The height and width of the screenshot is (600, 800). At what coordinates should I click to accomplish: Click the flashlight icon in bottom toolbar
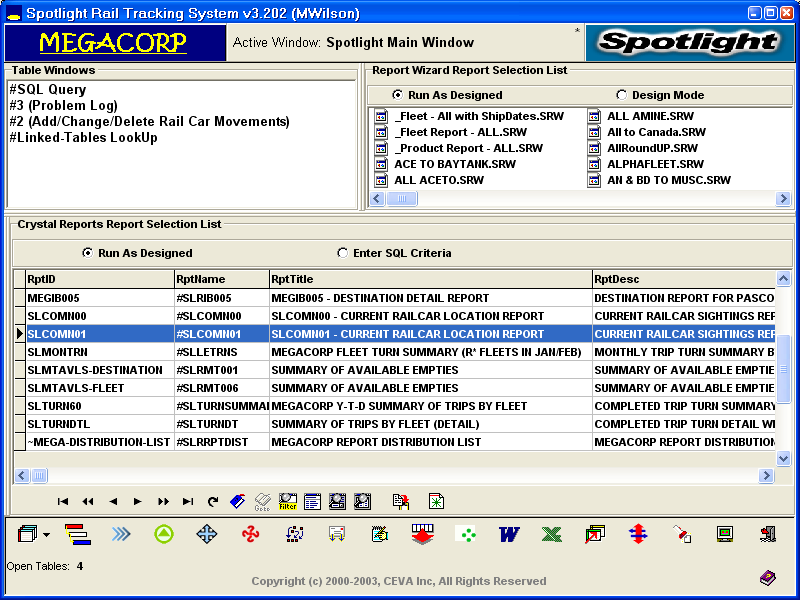coord(682,534)
